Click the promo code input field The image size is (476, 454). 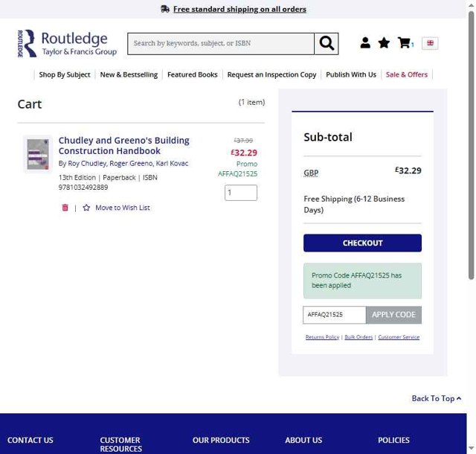(x=335, y=315)
